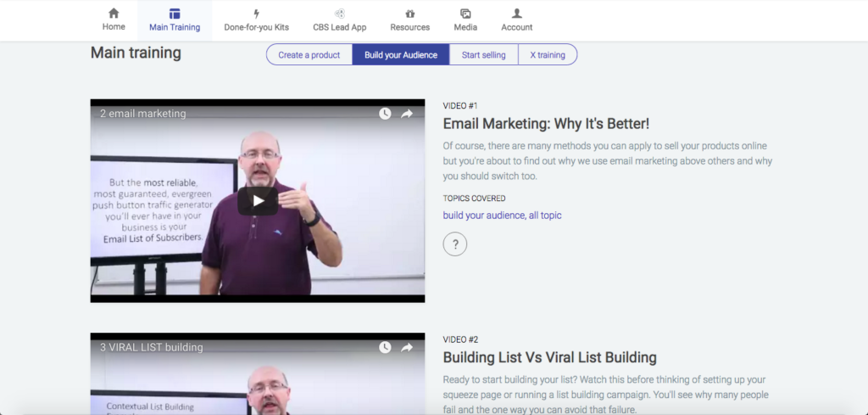Screen dimensions: 868x415
Task: Click the 'Main training' heading
Action: point(136,53)
